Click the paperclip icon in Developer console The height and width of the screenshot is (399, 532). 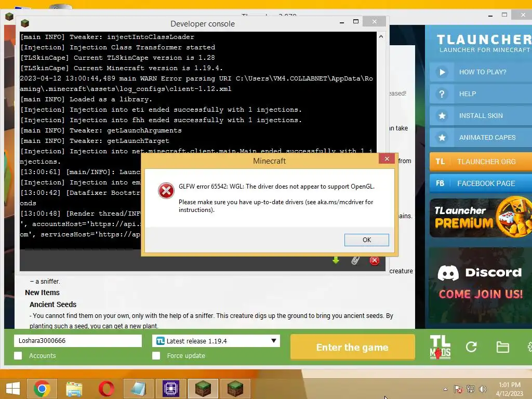[x=355, y=260]
